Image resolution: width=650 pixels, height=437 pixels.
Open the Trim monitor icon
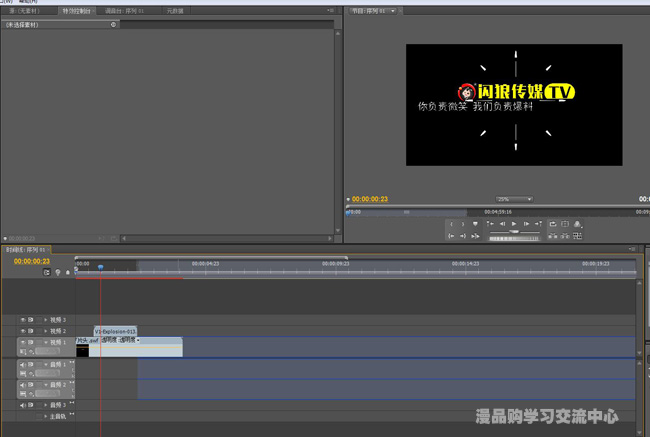coord(577,236)
